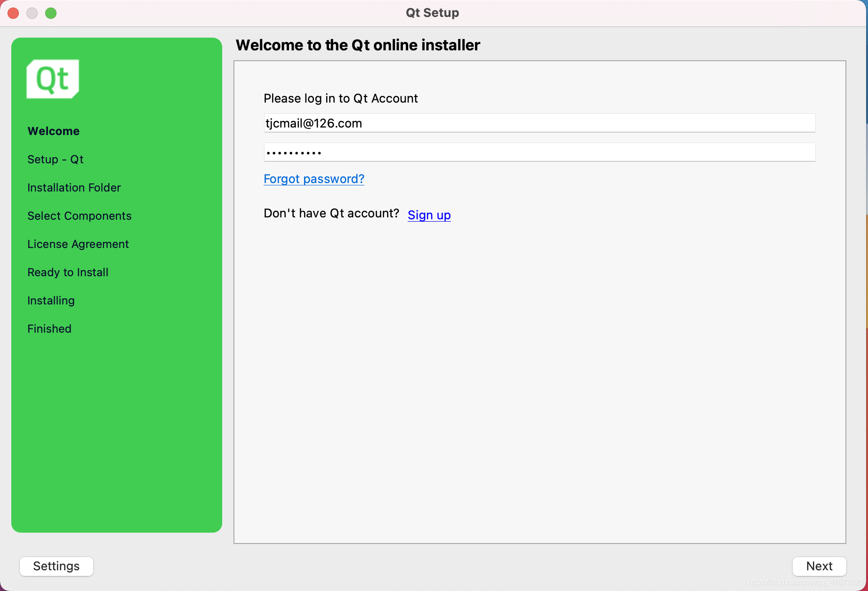Click the Qt Setup title bar
Image resolution: width=868 pixels, height=591 pixels.
pyautogui.click(x=432, y=13)
